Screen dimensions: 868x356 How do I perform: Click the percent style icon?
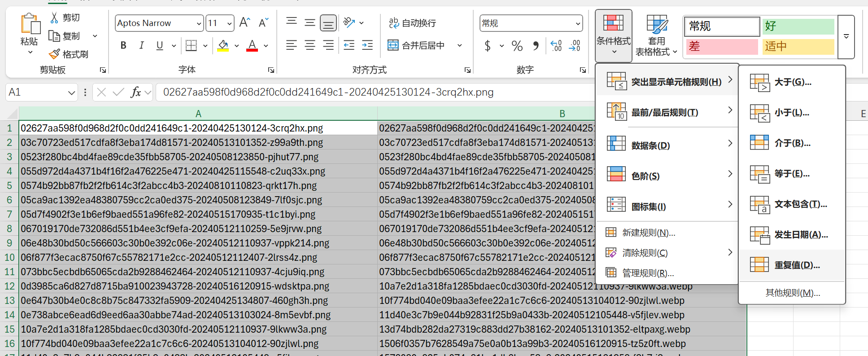pyautogui.click(x=517, y=46)
